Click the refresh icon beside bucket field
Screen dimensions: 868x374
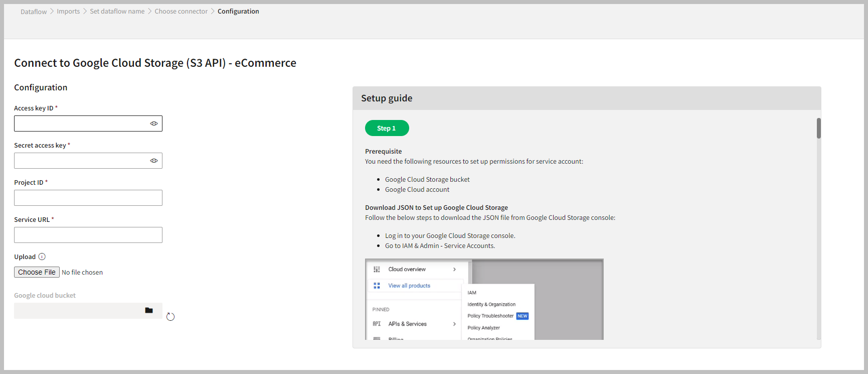click(x=170, y=317)
